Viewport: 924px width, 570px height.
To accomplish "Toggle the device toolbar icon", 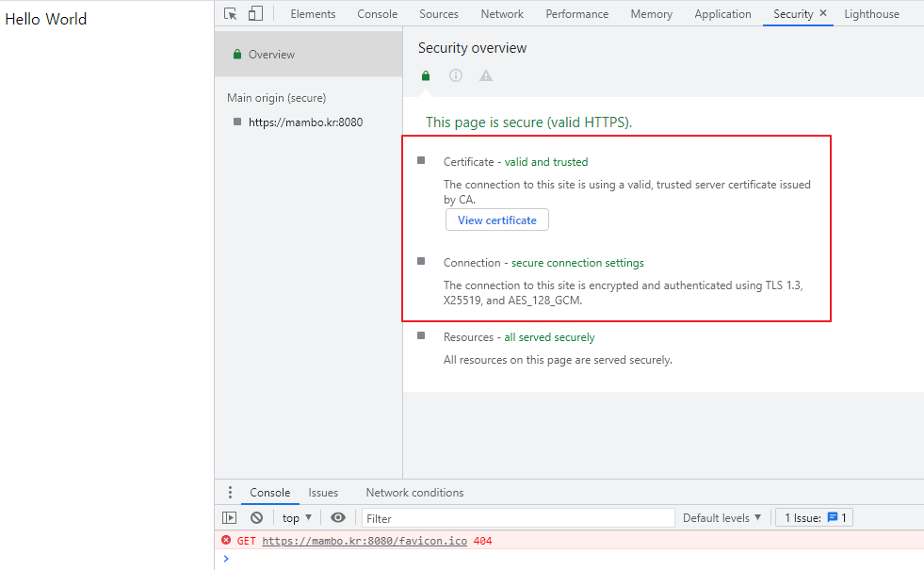I will pyautogui.click(x=255, y=14).
